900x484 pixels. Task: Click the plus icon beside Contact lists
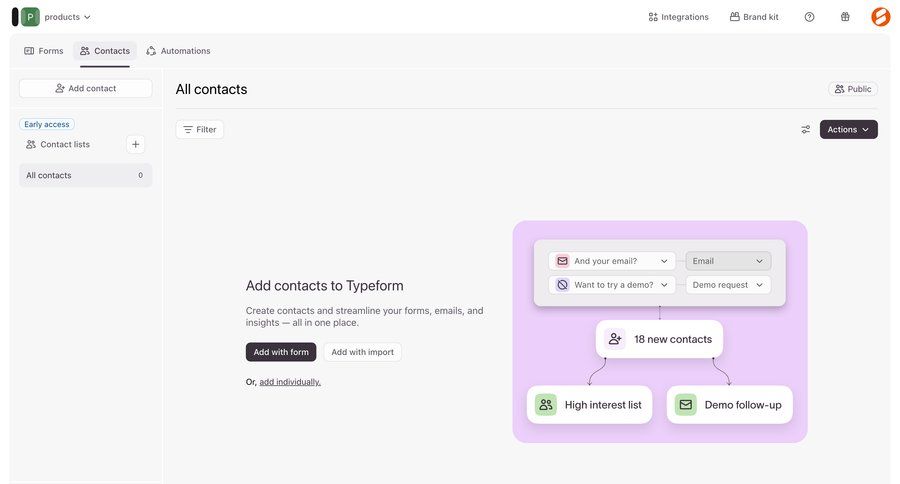(136, 144)
